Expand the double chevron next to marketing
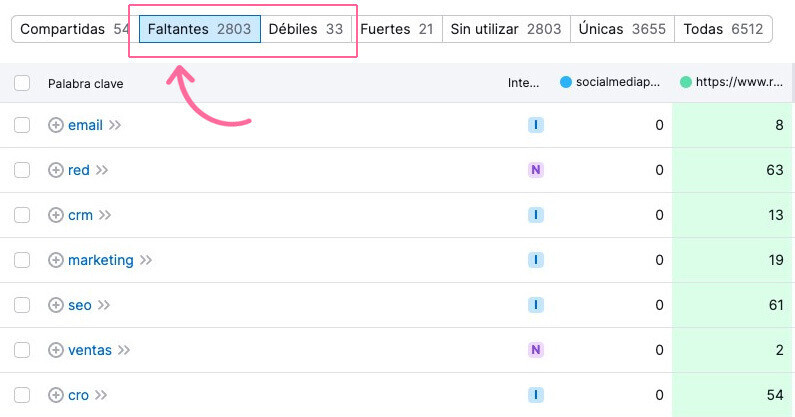795x417 pixels. tap(146, 260)
